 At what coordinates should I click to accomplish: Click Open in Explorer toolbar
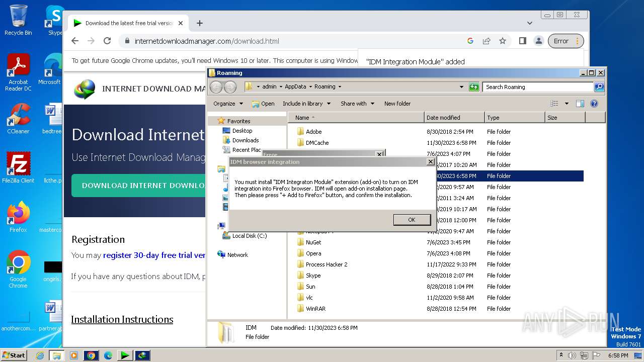click(x=263, y=104)
